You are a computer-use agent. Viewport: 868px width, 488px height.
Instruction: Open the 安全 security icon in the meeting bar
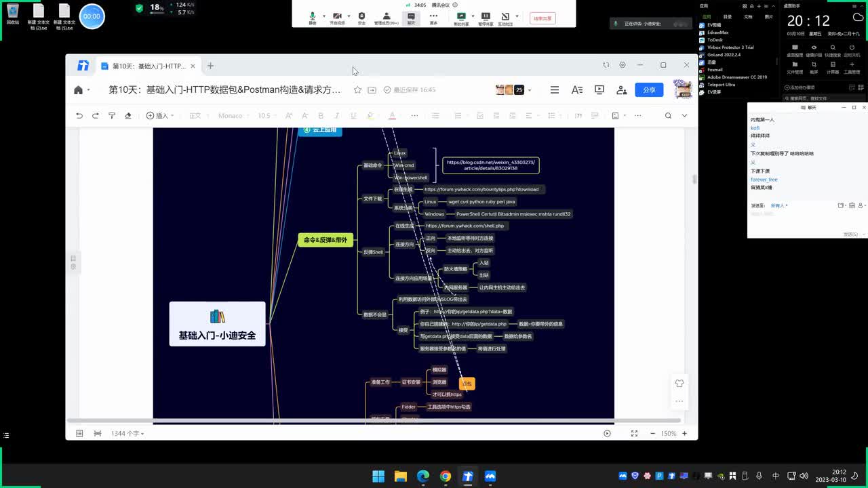pos(361,18)
